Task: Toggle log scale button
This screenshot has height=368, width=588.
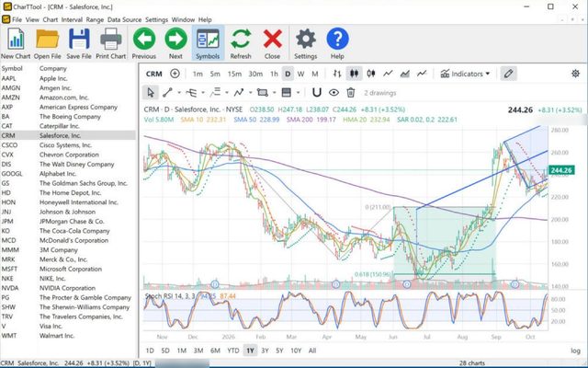Action: click(575, 351)
